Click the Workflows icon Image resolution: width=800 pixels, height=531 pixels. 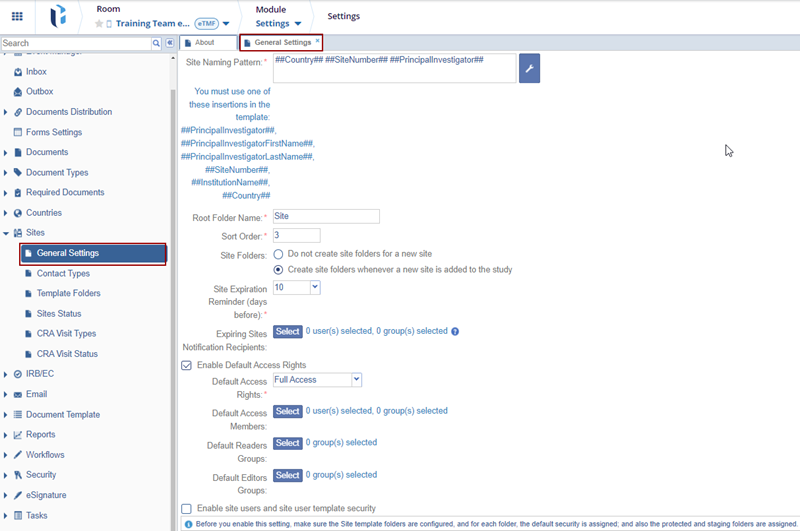(x=18, y=454)
